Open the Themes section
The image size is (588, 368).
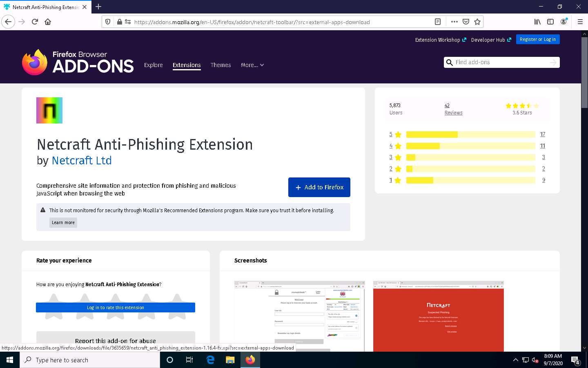tap(221, 65)
